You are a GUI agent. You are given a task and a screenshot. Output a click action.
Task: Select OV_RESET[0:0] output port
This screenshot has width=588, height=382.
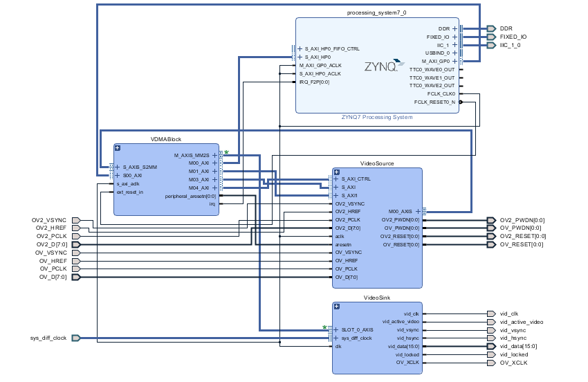(x=492, y=244)
